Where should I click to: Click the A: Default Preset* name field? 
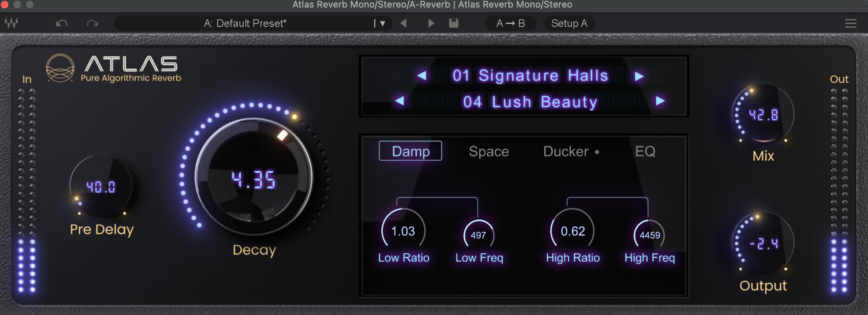[245, 24]
